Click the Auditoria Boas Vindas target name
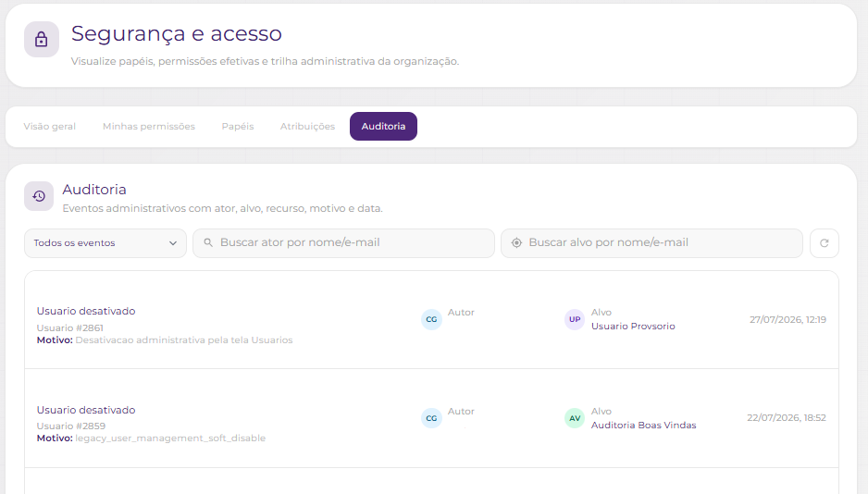 pyautogui.click(x=644, y=426)
